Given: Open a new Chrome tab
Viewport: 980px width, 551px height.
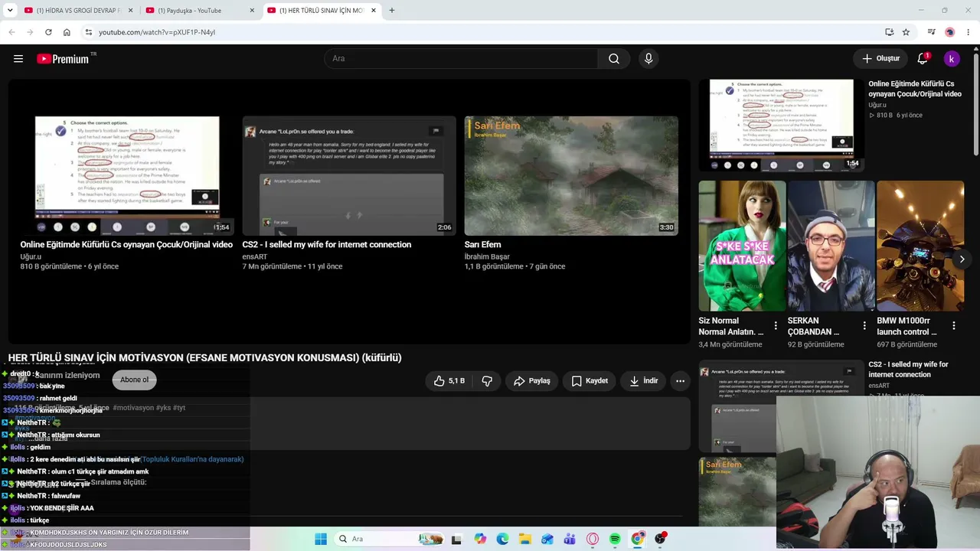Looking at the screenshot, I should pyautogui.click(x=392, y=11).
